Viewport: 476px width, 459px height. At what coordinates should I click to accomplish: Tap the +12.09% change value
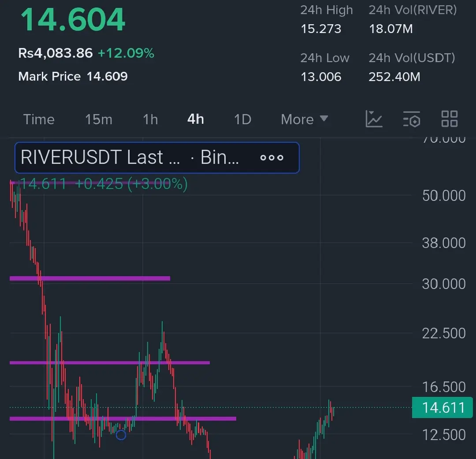click(126, 53)
